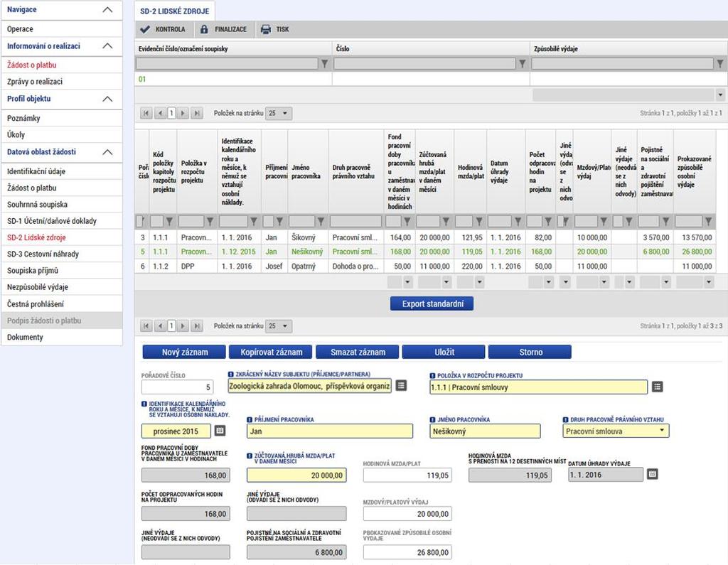This screenshot has width=728, height=565.
Task: Click filter icon for Jméno pracovníka column
Action: [x=321, y=222]
